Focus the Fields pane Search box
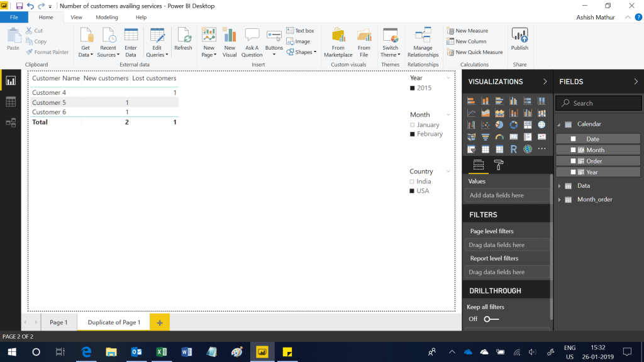The image size is (644, 362). 599,103
